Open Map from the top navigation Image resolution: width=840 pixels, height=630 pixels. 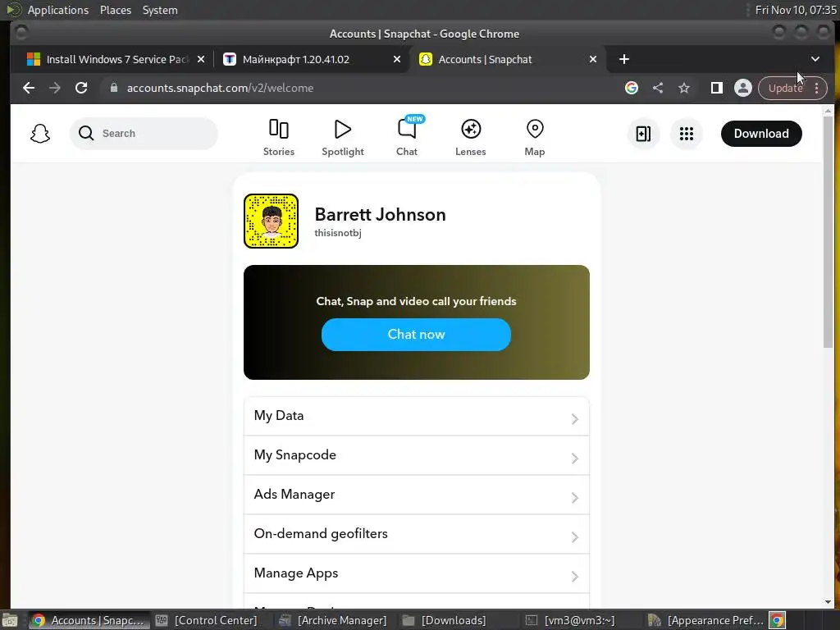[535, 138]
